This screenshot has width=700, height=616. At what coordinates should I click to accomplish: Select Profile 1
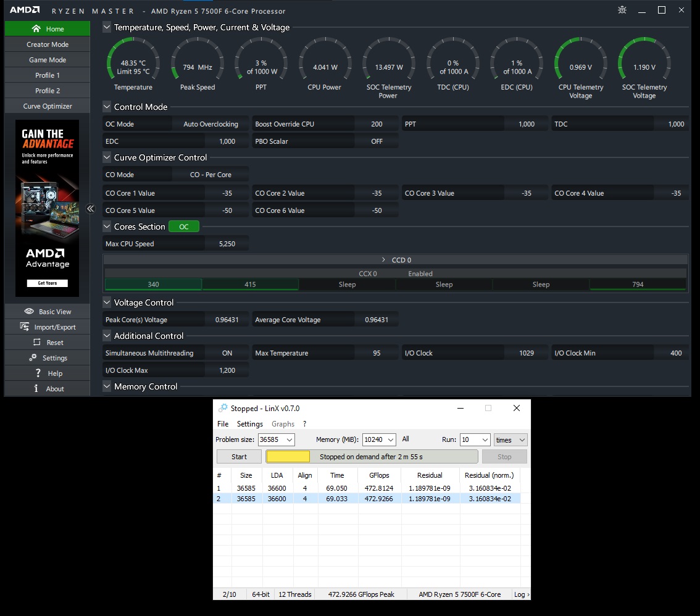[48, 75]
